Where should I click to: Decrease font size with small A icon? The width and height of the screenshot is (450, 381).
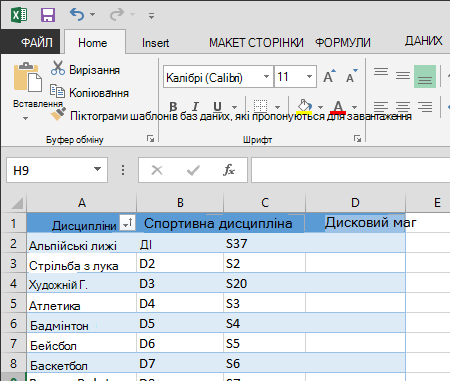click(351, 76)
